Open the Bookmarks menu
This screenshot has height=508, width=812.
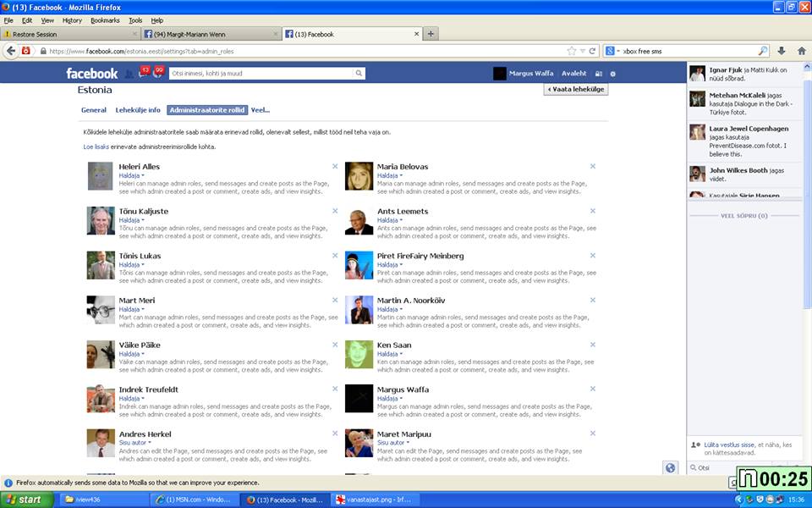pyautogui.click(x=105, y=20)
